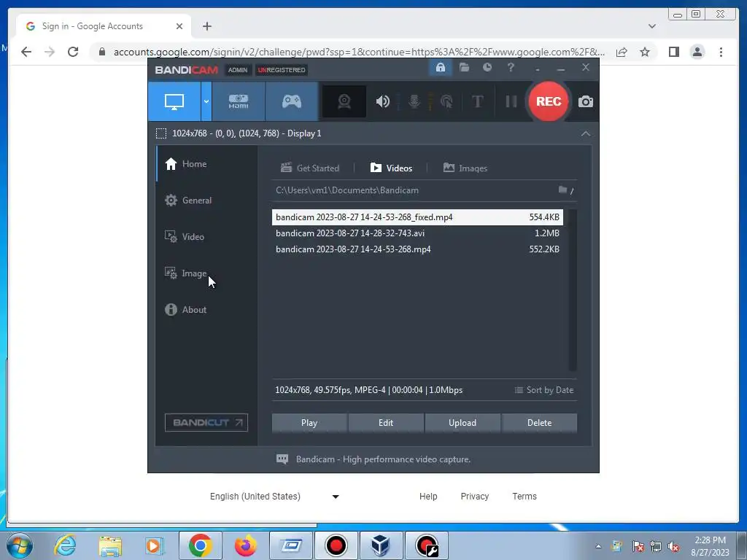747x560 pixels.
Task: Open VirtualBox cube icon on the taskbar
Action: [381, 545]
